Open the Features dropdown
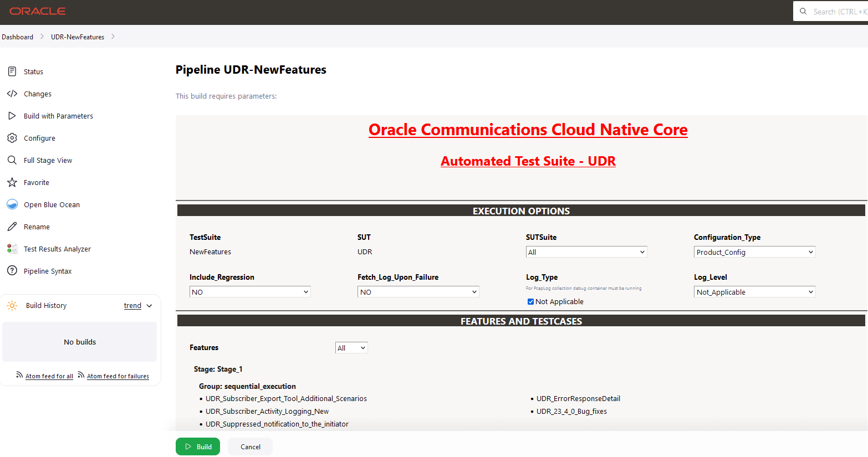The height and width of the screenshot is (457, 868). (x=351, y=348)
